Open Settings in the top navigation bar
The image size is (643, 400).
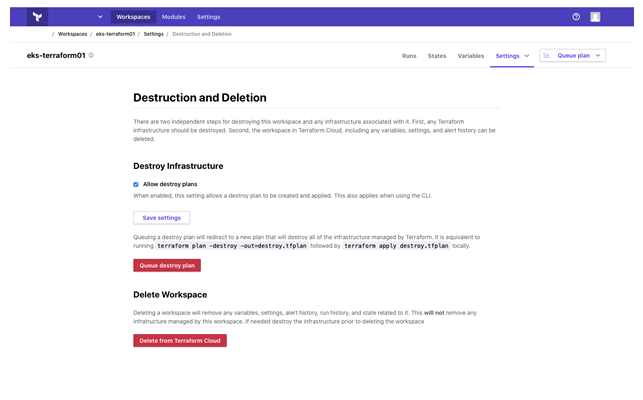pyautogui.click(x=208, y=17)
